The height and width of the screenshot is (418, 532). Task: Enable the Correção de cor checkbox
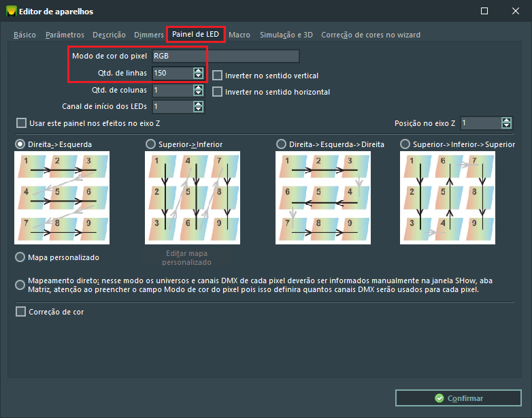tap(21, 312)
